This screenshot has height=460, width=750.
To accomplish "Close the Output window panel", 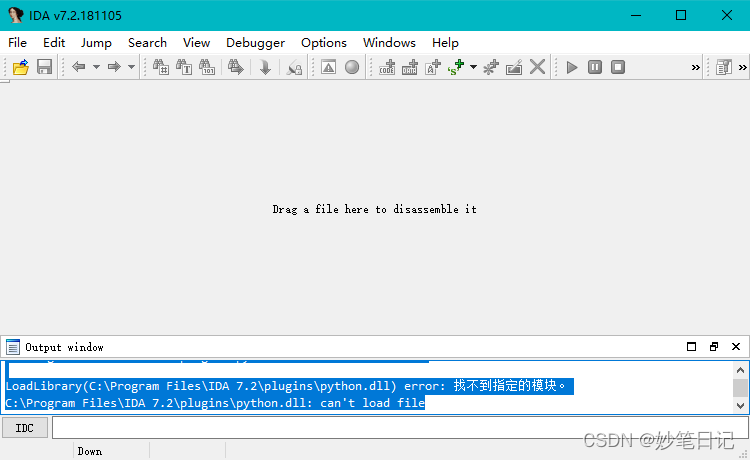I will coord(736,347).
